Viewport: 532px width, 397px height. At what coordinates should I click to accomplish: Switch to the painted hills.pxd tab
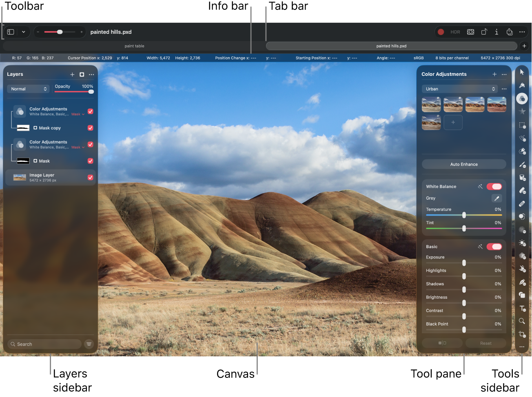pyautogui.click(x=391, y=46)
